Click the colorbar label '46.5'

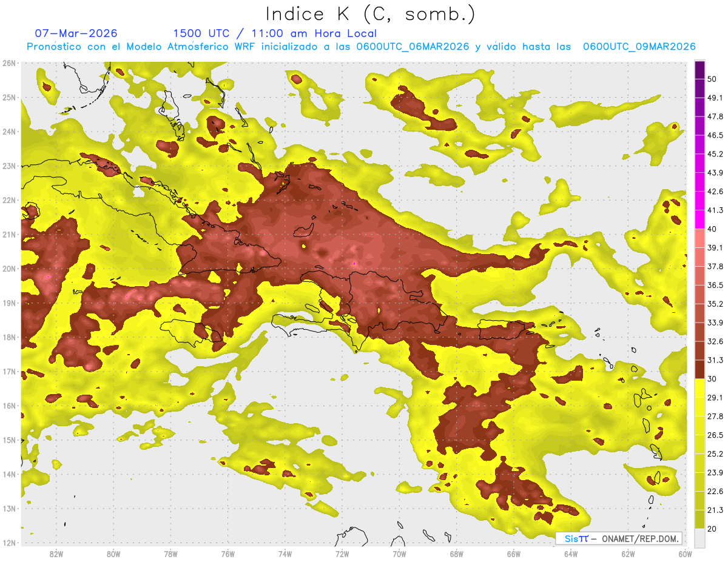tap(715, 135)
